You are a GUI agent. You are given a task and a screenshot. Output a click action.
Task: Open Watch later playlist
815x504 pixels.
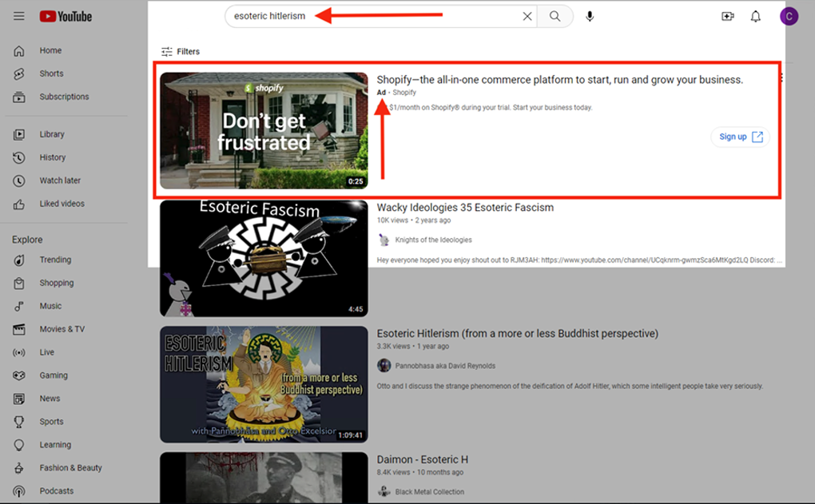tap(60, 181)
